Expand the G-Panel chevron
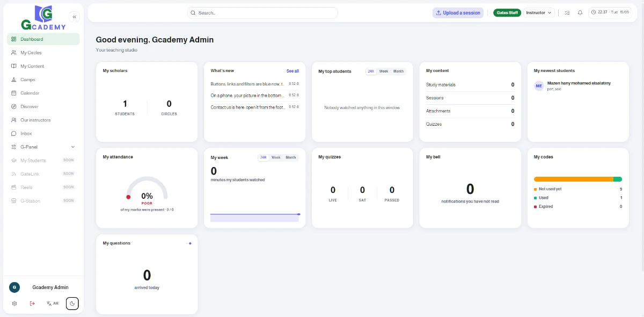The height and width of the screenshot is (317, 644). pos(73,147)
